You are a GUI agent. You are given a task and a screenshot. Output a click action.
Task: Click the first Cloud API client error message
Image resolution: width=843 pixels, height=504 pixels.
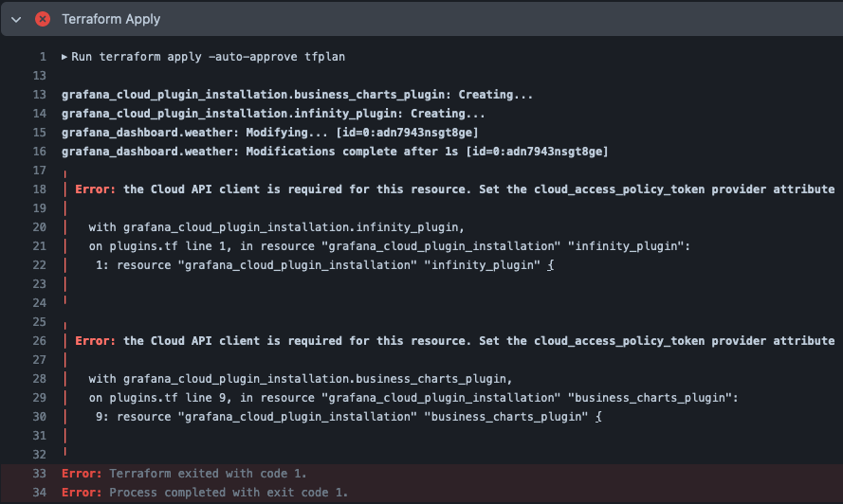pyautogui.click(x=455, y=189)
